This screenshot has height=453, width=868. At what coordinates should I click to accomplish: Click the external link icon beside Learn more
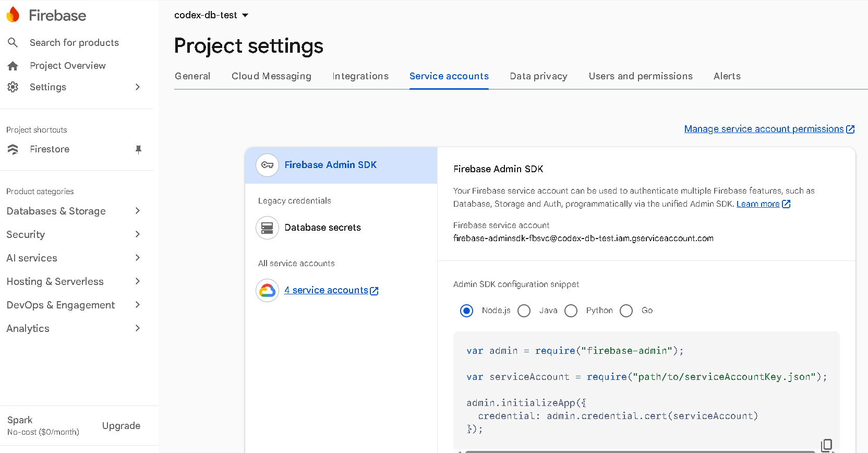(x=786, y=204)
